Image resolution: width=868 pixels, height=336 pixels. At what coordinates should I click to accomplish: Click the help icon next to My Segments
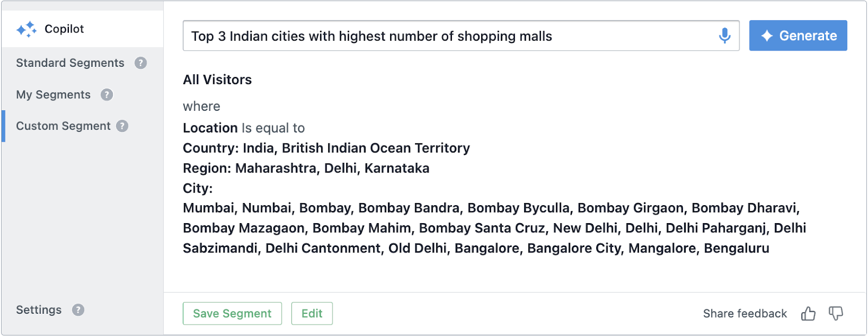click(107, 94)
